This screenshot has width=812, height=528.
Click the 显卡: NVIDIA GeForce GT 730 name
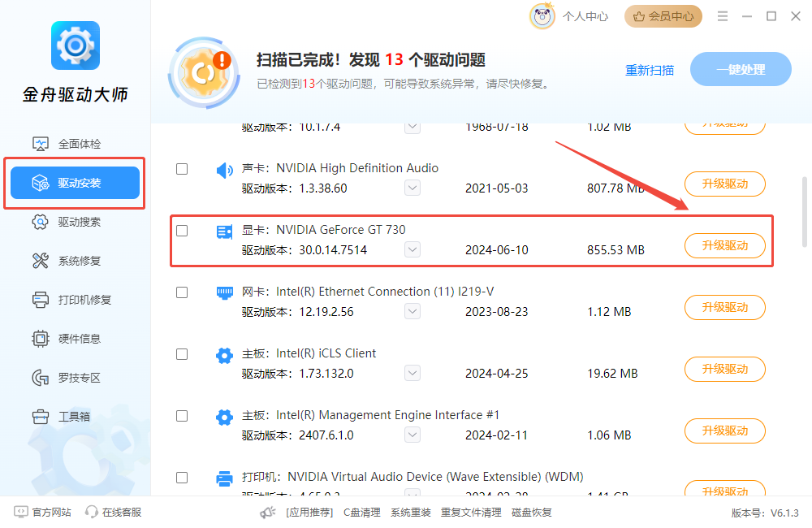pyautogui.click(x=324, y=230)
